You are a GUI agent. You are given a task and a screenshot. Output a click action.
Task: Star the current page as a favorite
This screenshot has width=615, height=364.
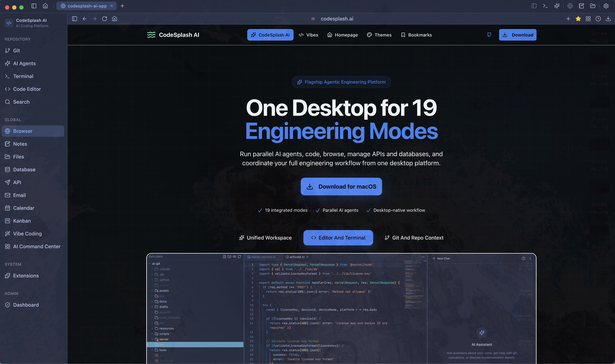(x=578, y=19)
